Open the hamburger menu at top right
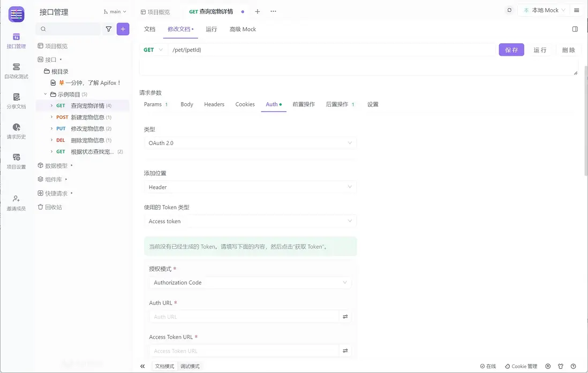 coord(577,10)
